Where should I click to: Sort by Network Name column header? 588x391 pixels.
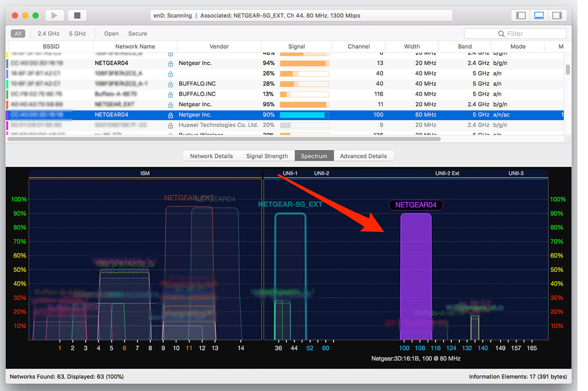point(135,47)
